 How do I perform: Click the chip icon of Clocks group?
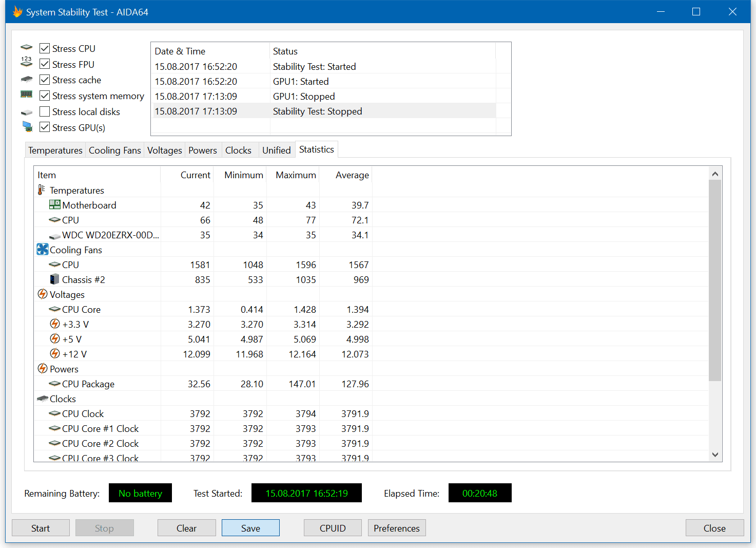[43, 399]
